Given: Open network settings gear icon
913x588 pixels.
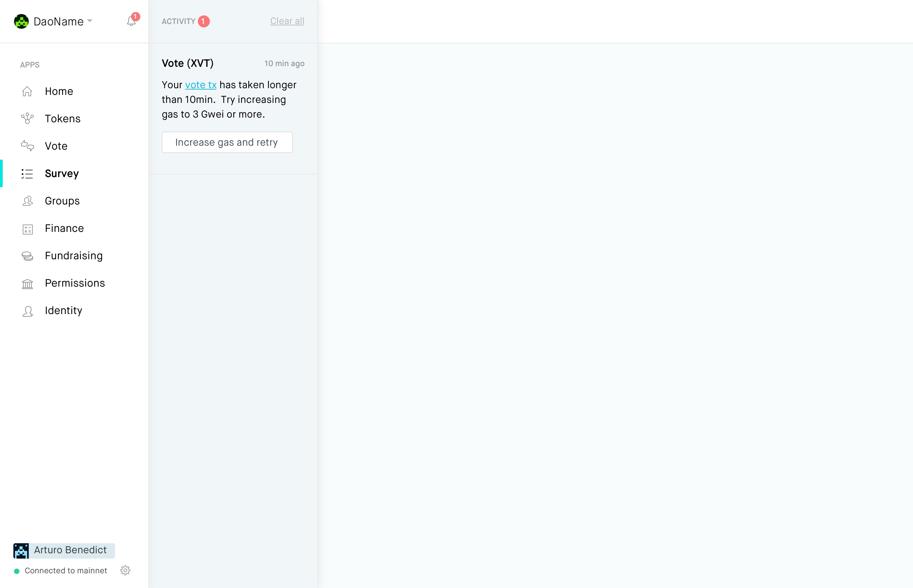Looking at the screenshot, I should 125,570.
